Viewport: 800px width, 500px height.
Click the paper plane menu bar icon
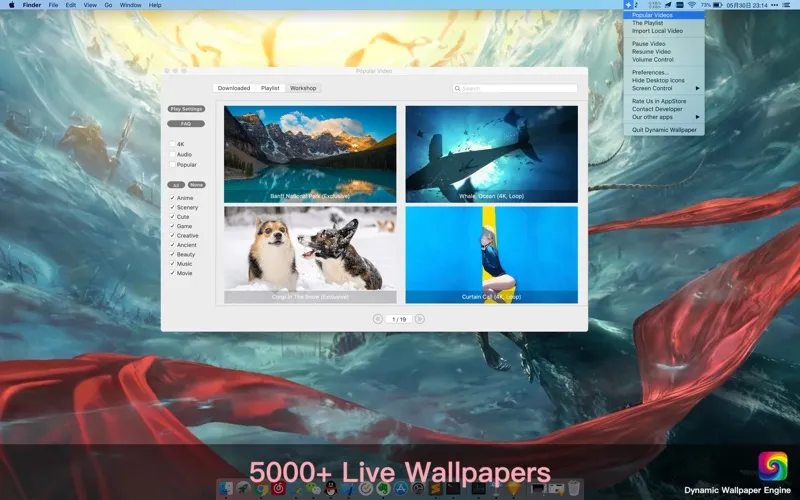point(668,5)
